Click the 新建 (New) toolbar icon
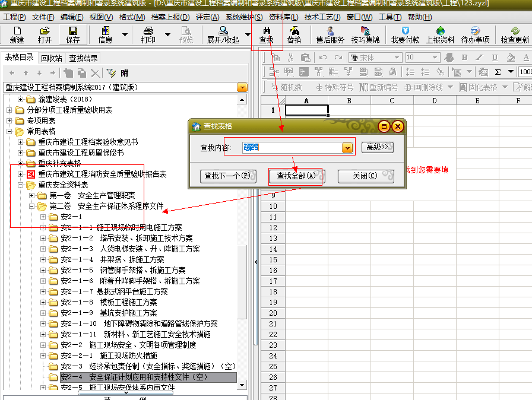This screenshot has width=532, height=400. 17,34
